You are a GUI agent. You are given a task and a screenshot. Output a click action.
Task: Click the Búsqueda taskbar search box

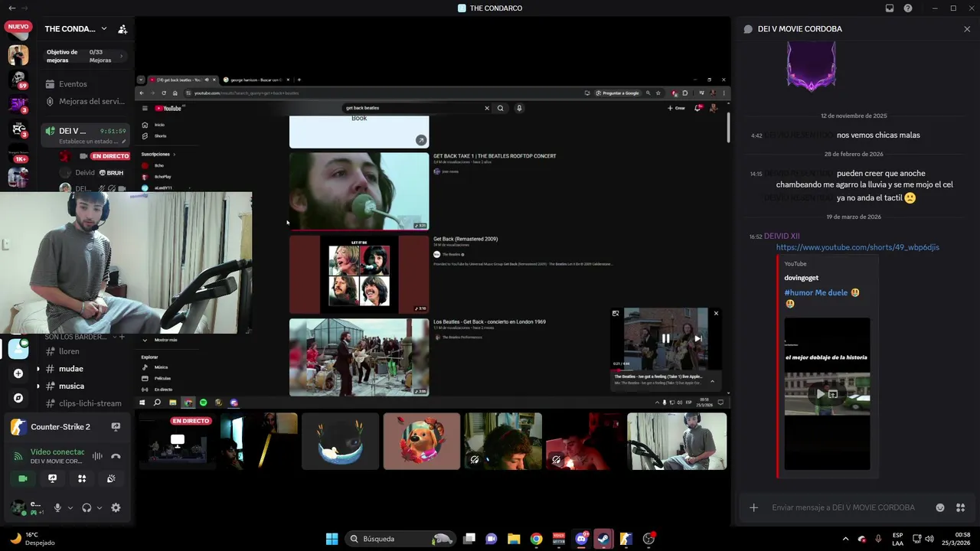(400, 539)
